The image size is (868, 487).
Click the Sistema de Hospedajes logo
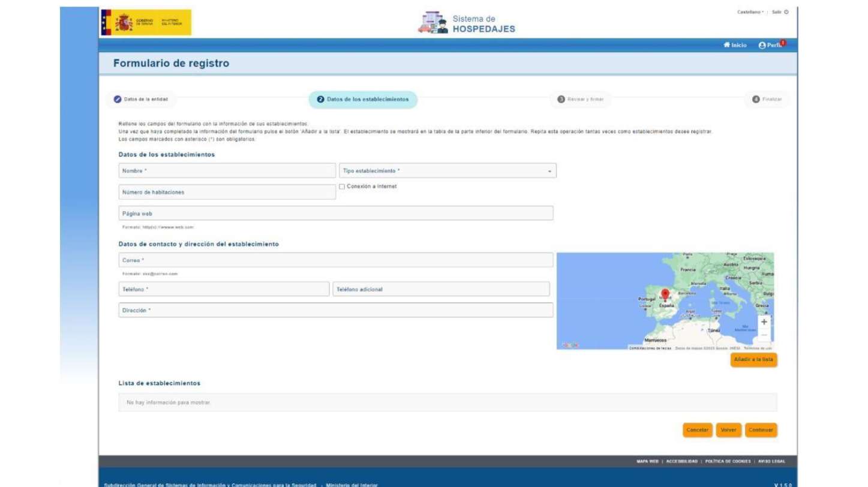point(466,23)
